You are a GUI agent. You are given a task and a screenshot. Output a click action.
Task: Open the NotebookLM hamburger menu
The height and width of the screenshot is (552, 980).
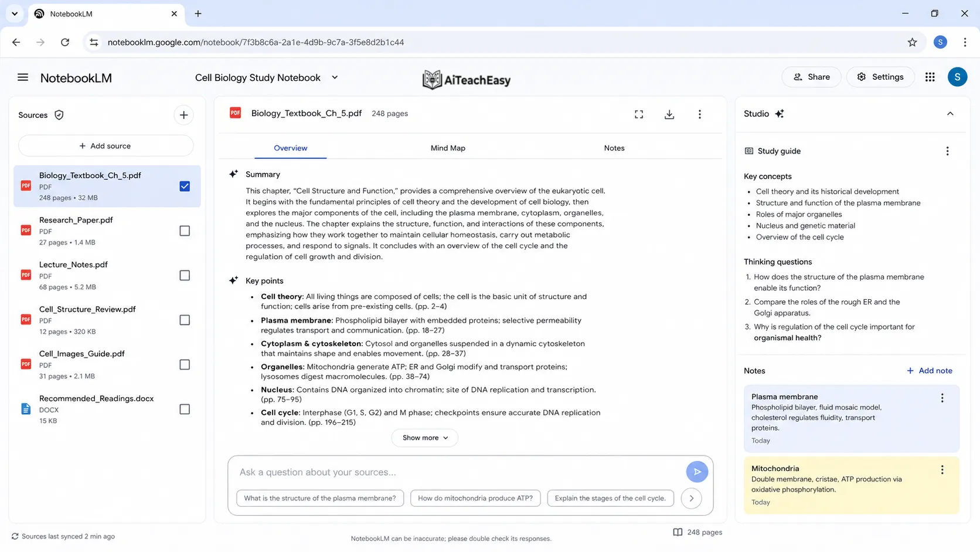(x=23, y=77)
